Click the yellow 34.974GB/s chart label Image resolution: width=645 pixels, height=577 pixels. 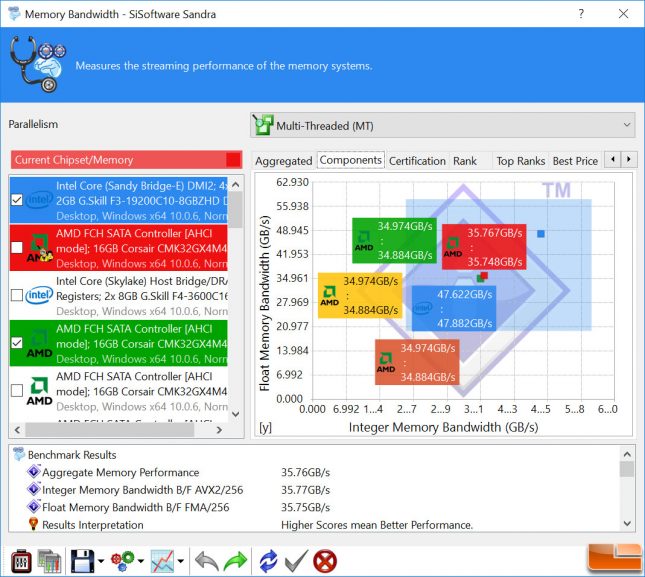(x=360, y=295)
